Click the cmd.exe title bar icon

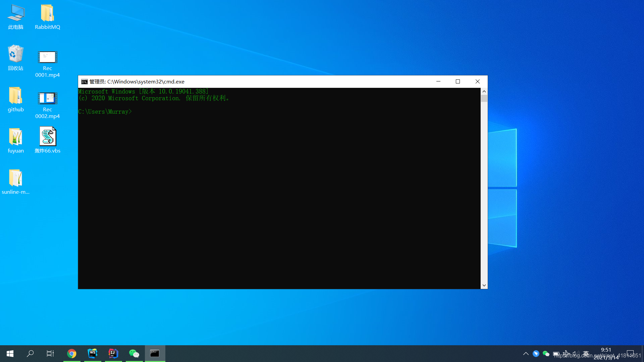click(84, 82)
